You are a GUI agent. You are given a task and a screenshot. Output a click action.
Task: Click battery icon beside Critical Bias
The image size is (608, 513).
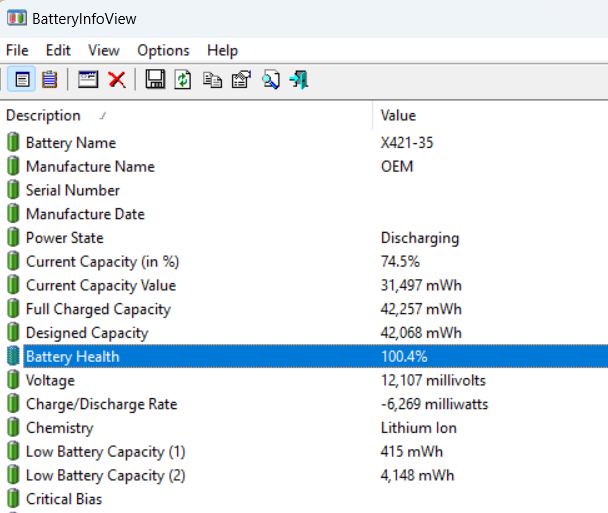point(13,498)
